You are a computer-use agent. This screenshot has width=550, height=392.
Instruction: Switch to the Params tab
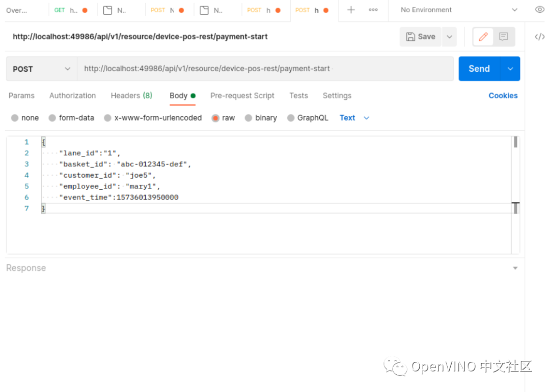(x=21, y=96)
